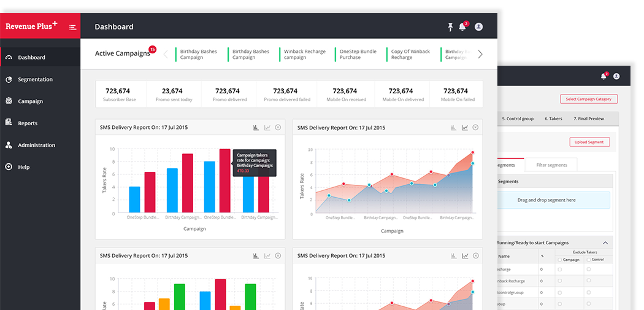Viewport: 644px width, 310px height.
Task: Check the Exclude Takers Campaign header checkbox
Action: [560, 260]
